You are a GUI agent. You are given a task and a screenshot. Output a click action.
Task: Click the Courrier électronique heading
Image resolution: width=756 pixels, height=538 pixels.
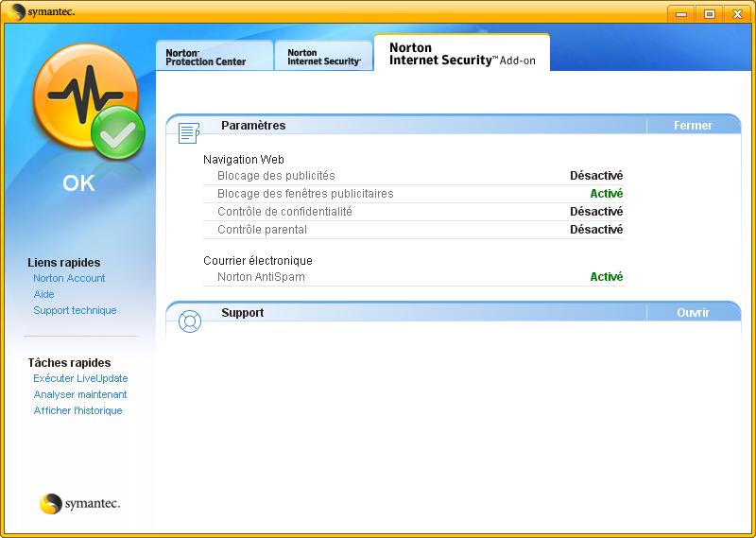pyautogui.click(x=257, y=261)
